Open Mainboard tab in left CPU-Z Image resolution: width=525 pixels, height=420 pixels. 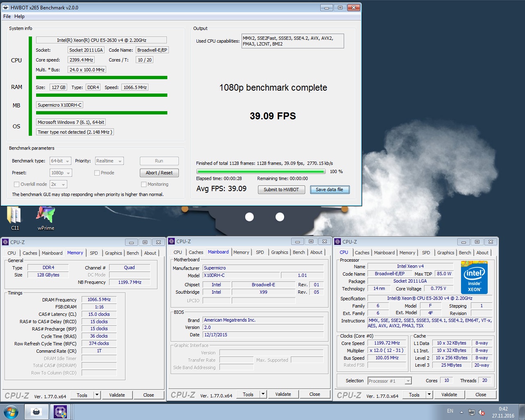tap(52, 253)
